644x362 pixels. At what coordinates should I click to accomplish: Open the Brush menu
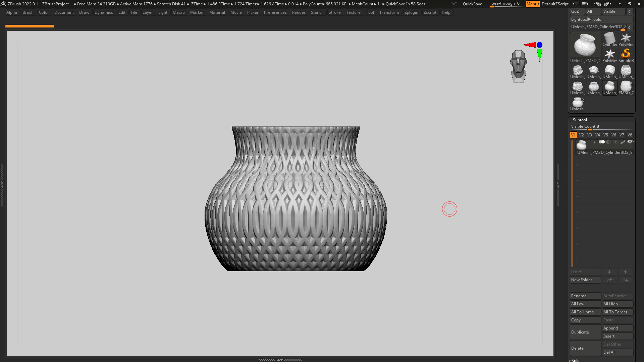click(x=28, y=12)
